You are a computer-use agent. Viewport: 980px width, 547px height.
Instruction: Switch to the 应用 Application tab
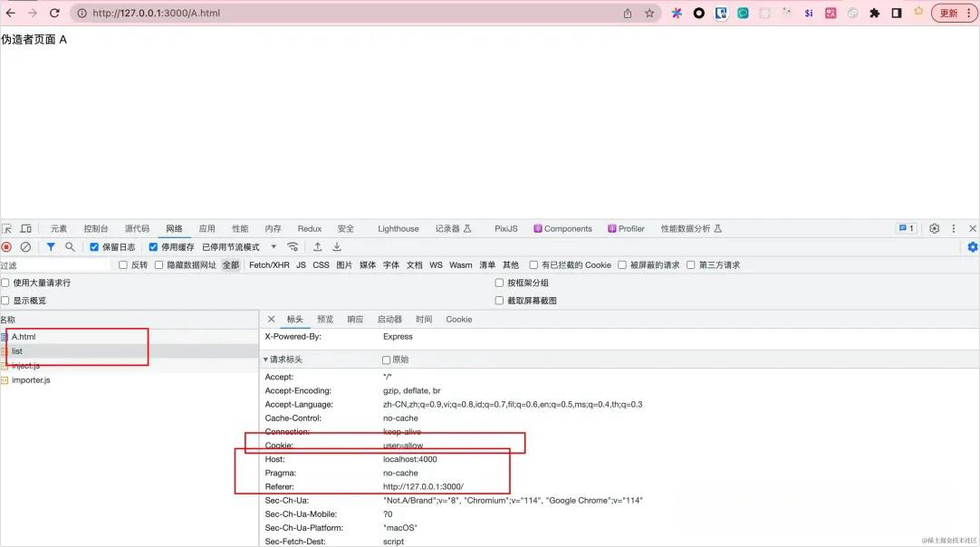tap(207, 229)
